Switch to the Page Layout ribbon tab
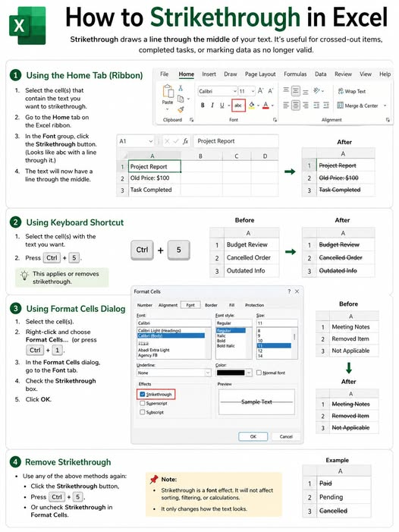Screen dimensions: 399x532 260,74
